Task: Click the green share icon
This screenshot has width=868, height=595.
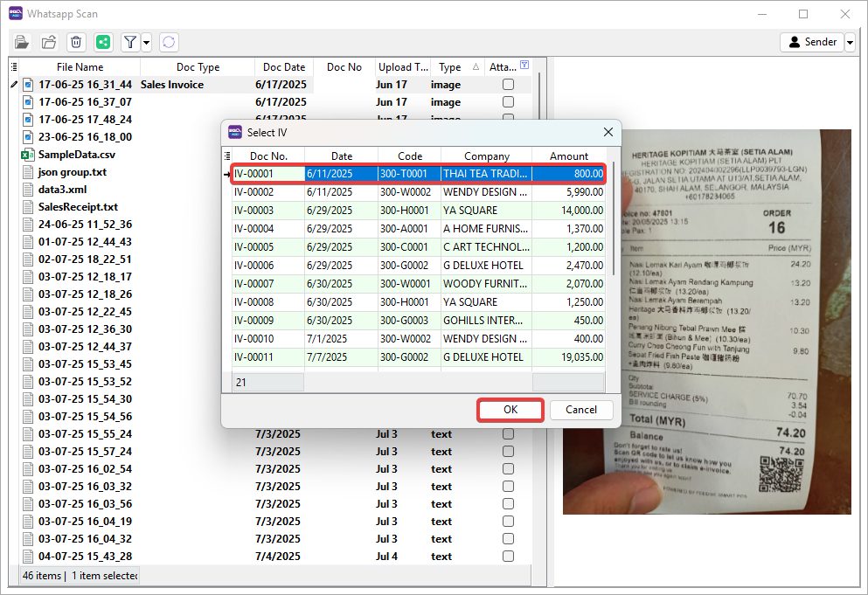Action: 103,42
